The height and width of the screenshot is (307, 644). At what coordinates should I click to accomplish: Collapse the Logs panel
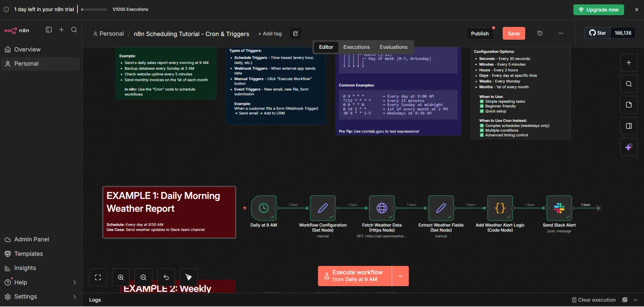(635, 300)
